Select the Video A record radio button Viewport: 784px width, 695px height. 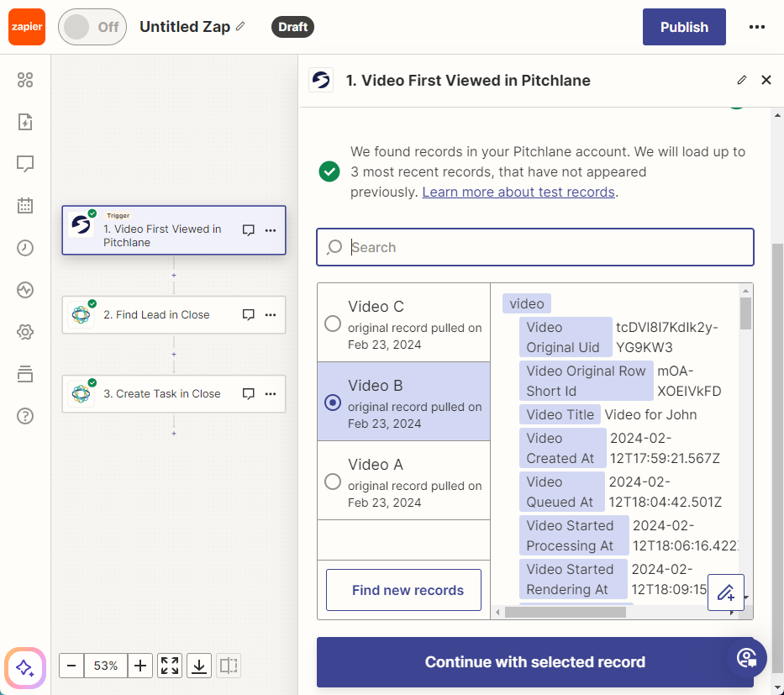(333, 482)
